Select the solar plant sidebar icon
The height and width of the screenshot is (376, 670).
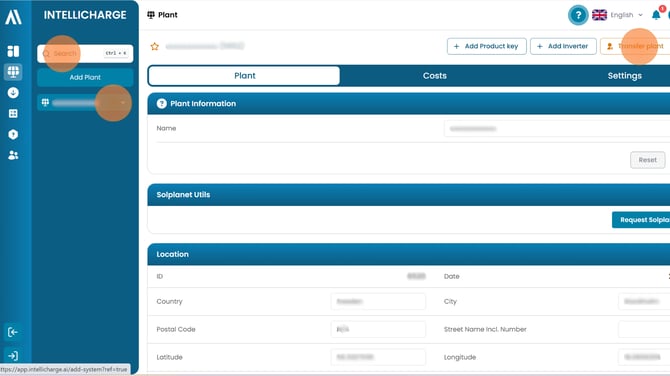13,72
